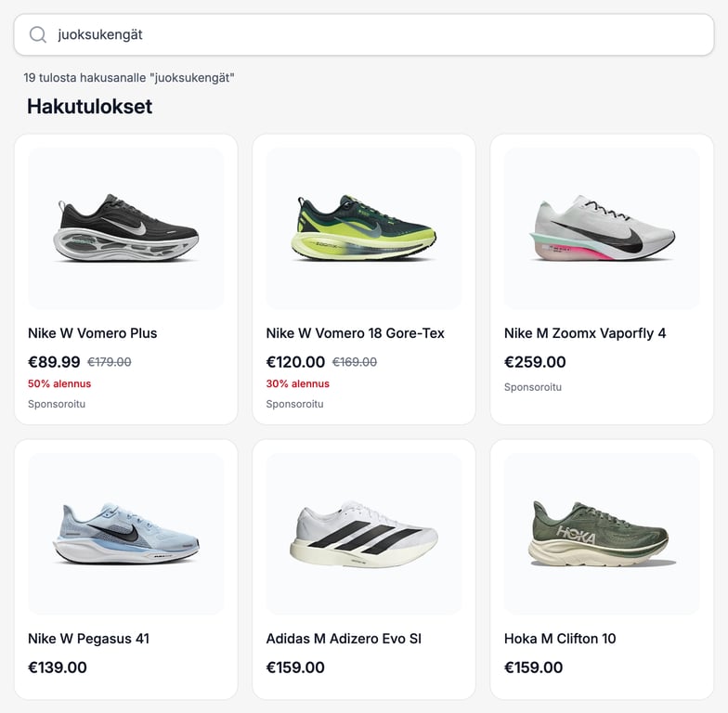
Task: Click the Nike W Vomero 18 Gore-Tex title
Action: click(356, 333)
